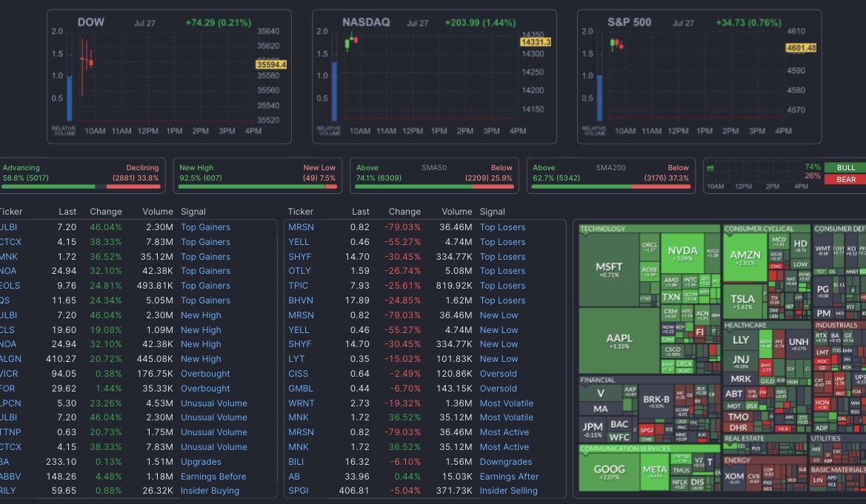Open the OTLY ticker link

click(x=299, y=271)
